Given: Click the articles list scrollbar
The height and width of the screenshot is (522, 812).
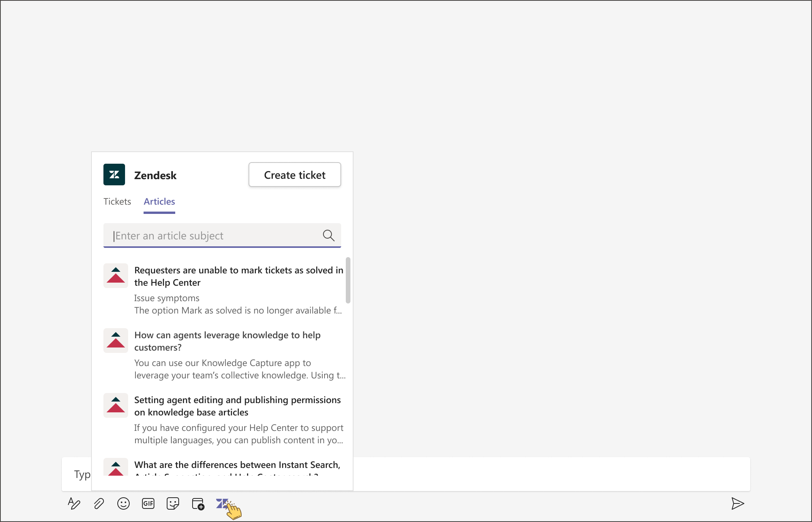Looking at the screenshot, I should (348, 280).
